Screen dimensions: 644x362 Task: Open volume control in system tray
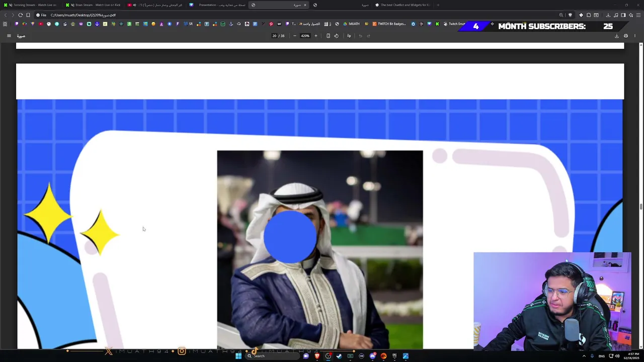617,356
